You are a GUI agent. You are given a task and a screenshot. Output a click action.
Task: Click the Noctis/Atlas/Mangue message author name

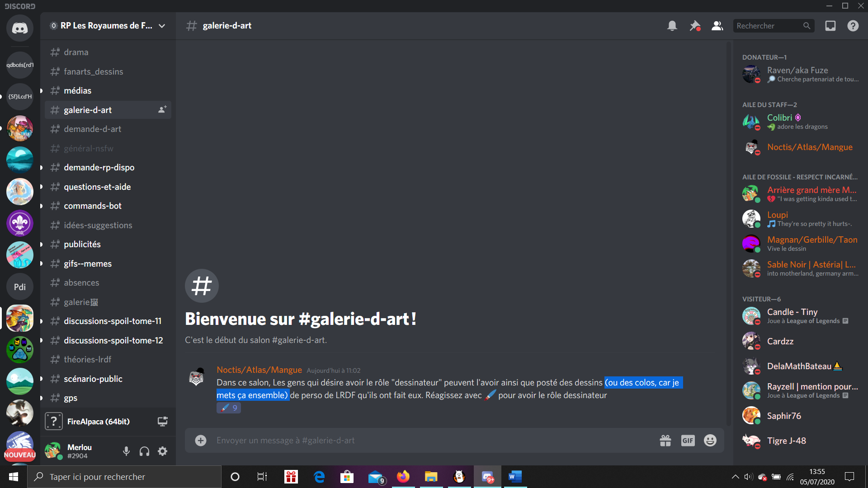259,370
